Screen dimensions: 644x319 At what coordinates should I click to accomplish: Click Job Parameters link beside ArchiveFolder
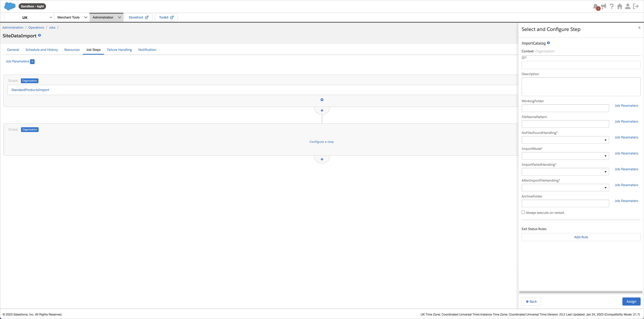tap(626, 201)
